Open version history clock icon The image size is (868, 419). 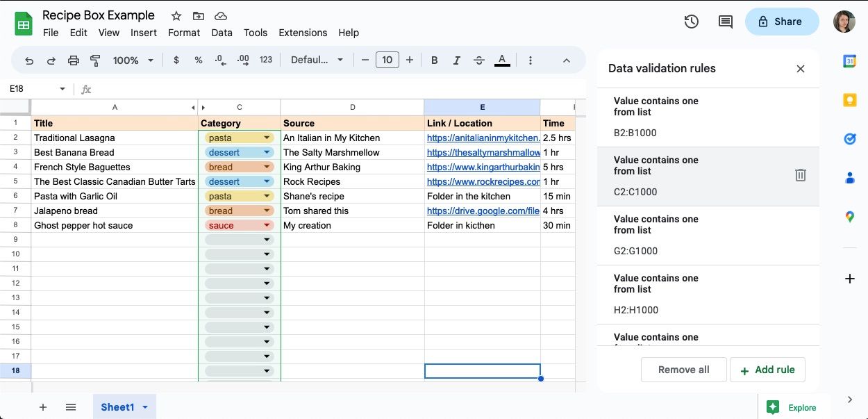click(x=691, y=22)
